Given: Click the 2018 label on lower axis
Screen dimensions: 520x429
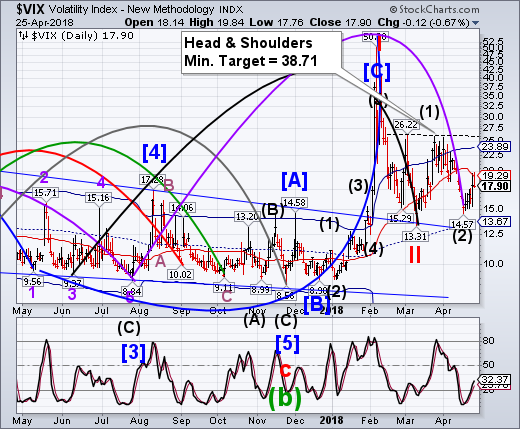Looking at the screenshot, I should pyautogui.click(x=331, y=420).
